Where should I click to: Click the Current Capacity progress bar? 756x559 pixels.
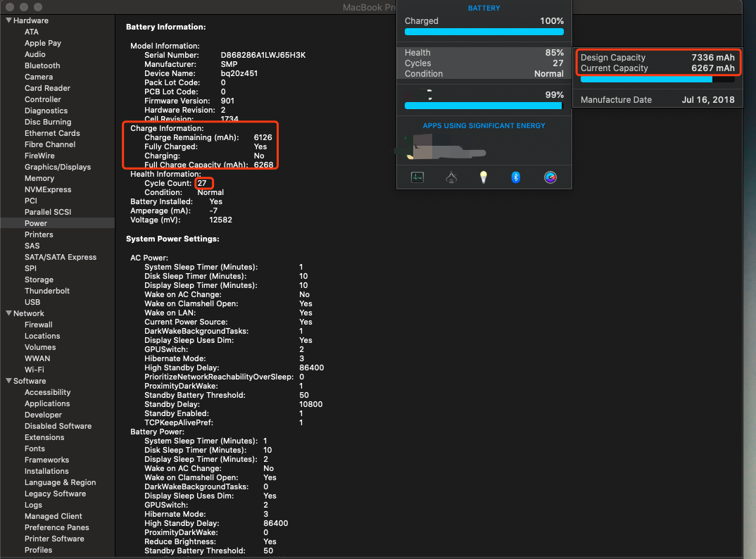point(657,80)
